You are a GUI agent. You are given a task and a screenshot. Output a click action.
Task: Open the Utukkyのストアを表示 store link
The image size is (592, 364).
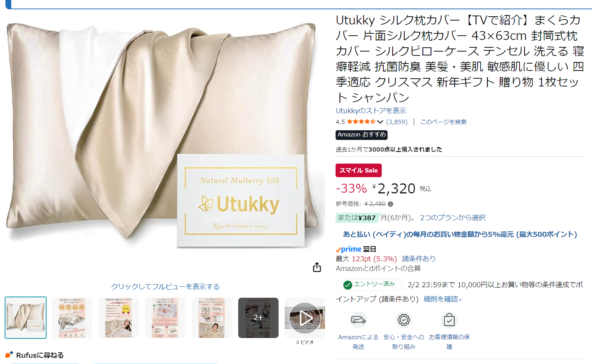[x=371, y=110]
